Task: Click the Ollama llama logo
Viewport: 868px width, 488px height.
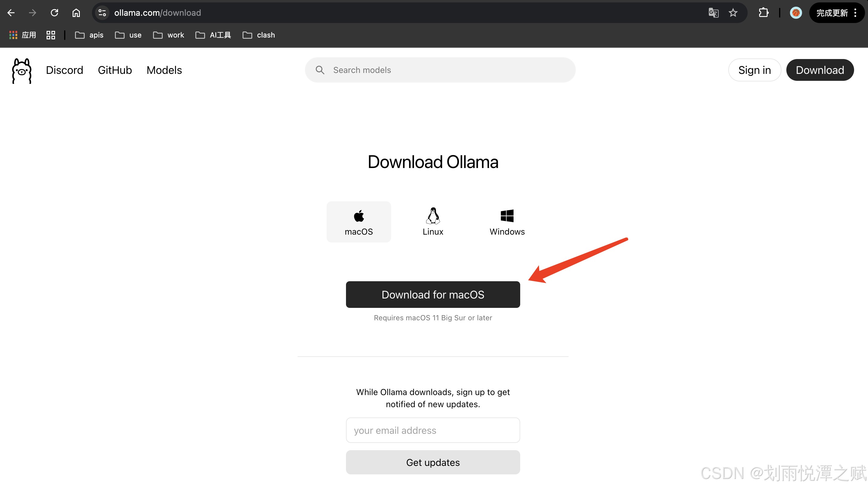Action: click(22, 71)
